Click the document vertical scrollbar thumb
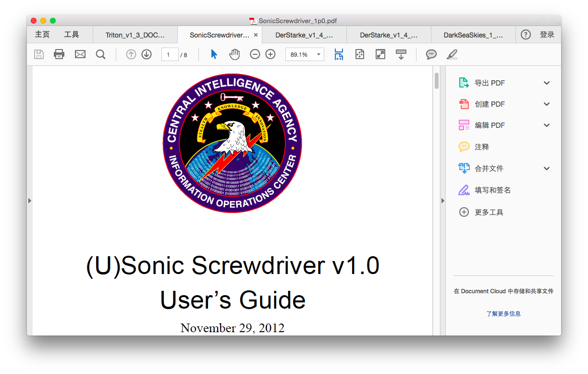The height and width of the screenshot is (374, 588). point(437,81)
